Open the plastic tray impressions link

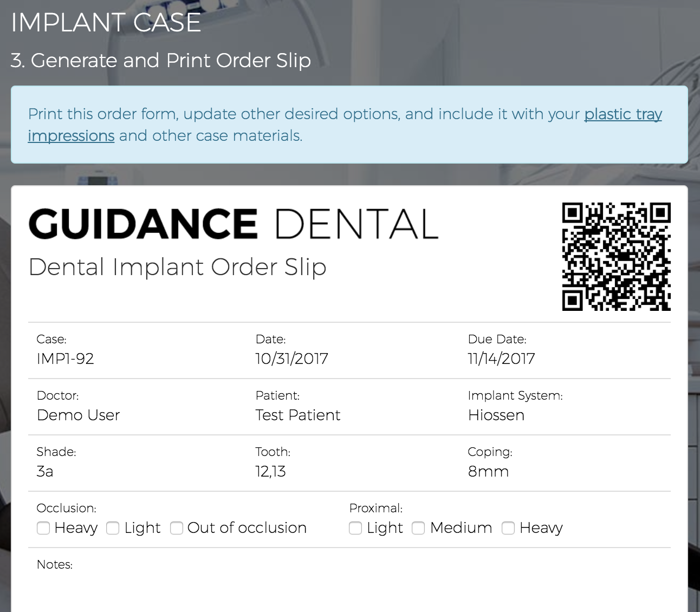click(623, 114)
